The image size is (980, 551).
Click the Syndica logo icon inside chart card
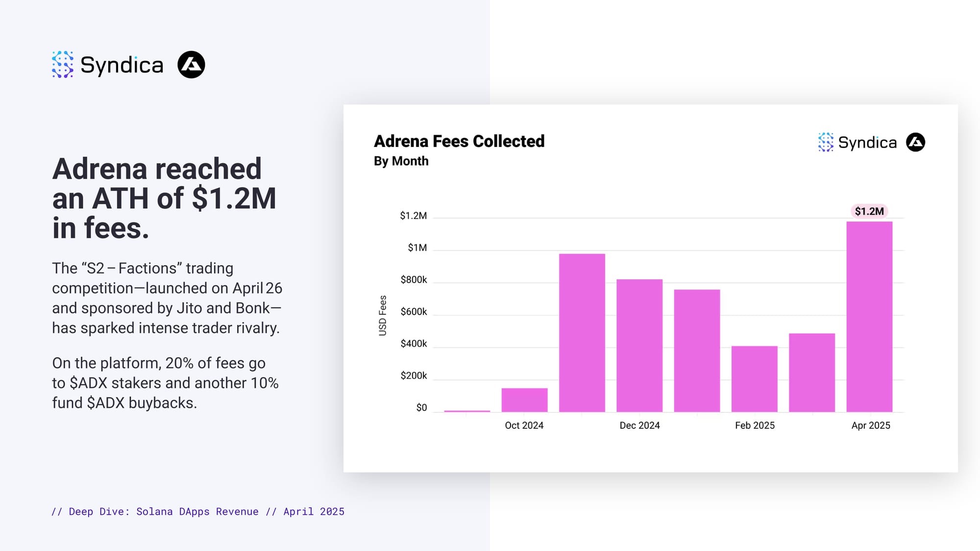(x=825, y=142)
